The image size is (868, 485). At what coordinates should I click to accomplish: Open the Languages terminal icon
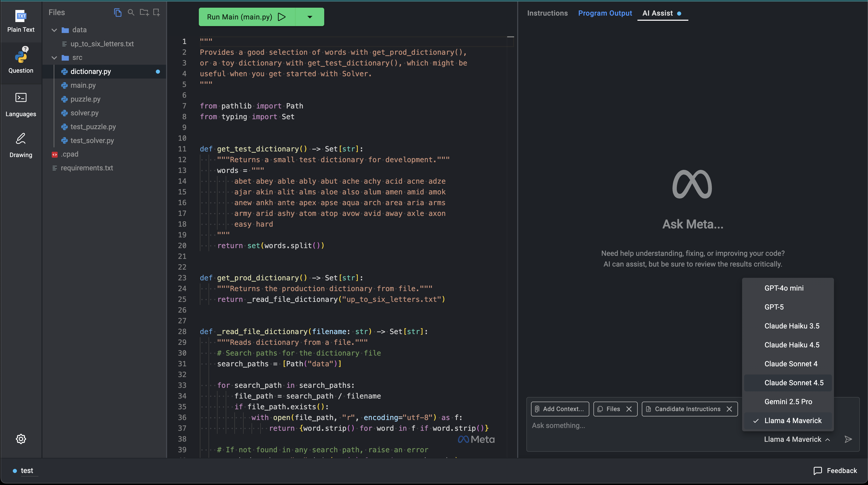(21, 105)
